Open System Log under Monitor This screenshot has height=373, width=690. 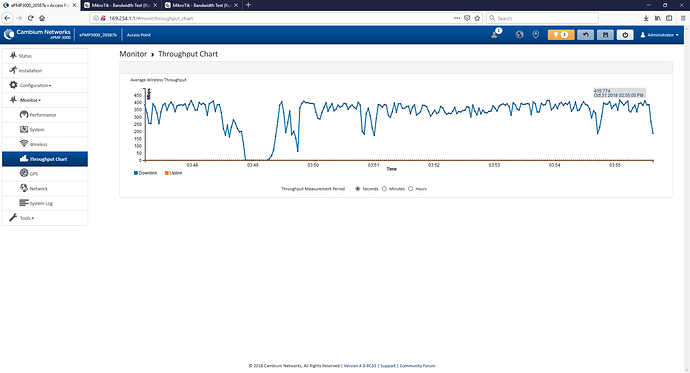point(45,203)
